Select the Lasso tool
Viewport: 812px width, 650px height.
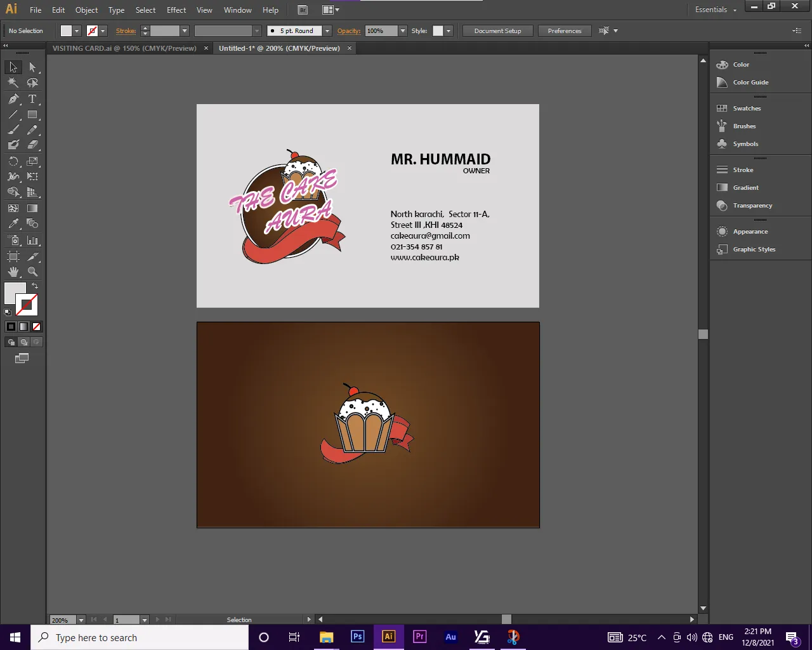click(x=32, y=83)
